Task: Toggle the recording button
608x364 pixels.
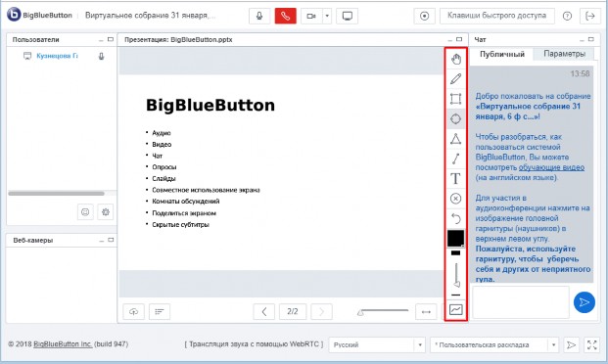Action: coord(425,16)
